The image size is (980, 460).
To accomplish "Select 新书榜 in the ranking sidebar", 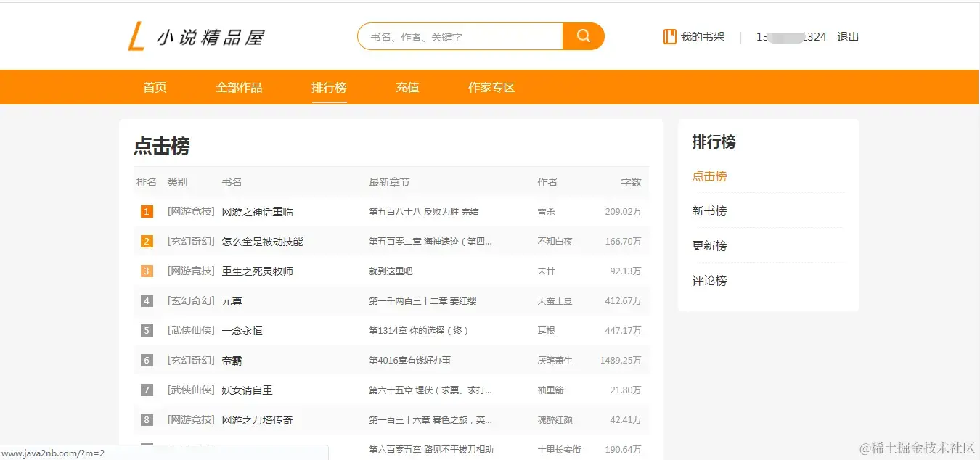I will tap(709, 211).
